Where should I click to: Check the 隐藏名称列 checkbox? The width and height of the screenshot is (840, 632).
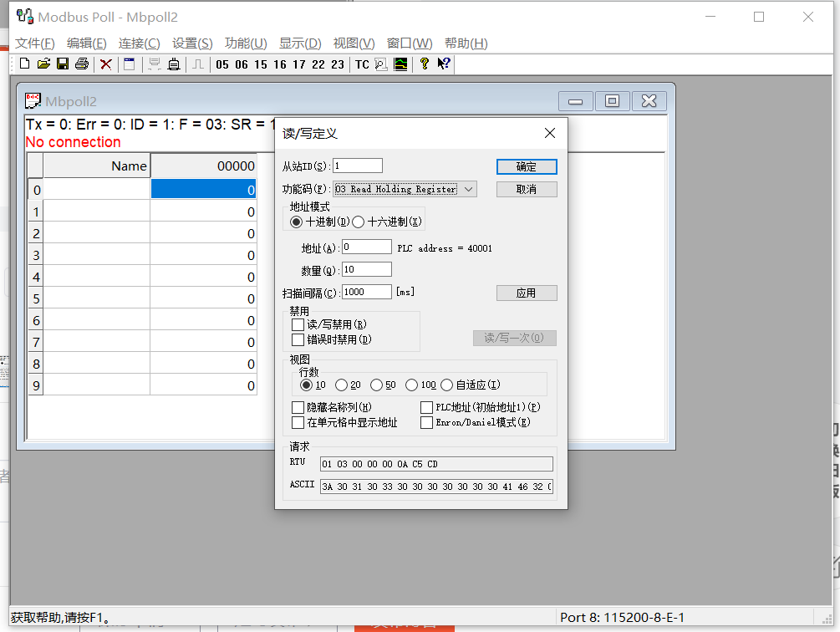tap(298, 407)
